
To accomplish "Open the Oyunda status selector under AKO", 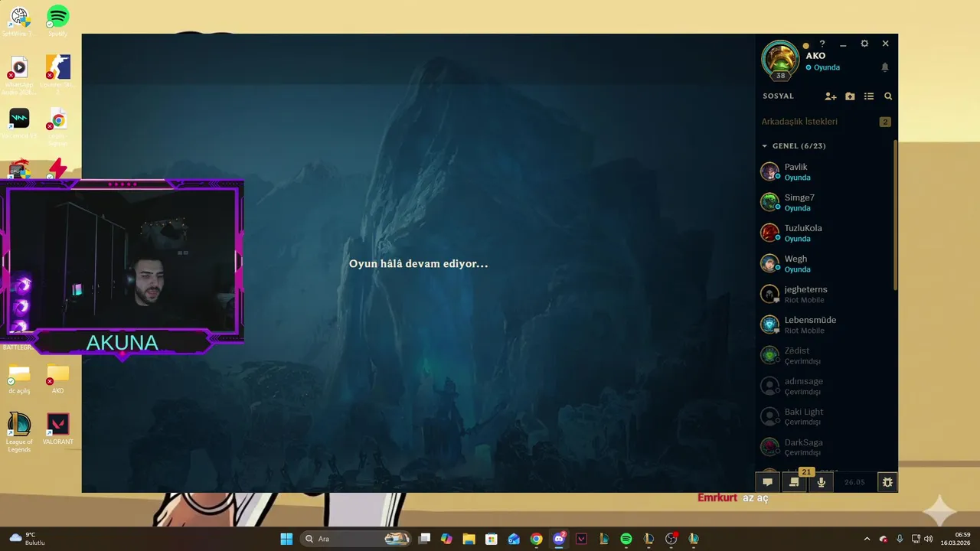I will point(822,67).
